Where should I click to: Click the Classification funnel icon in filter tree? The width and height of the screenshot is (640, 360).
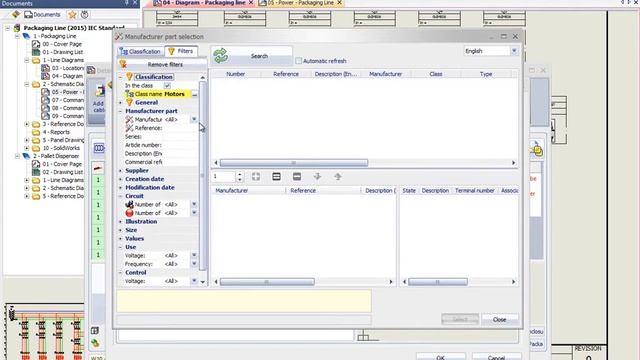pos(129,77)
